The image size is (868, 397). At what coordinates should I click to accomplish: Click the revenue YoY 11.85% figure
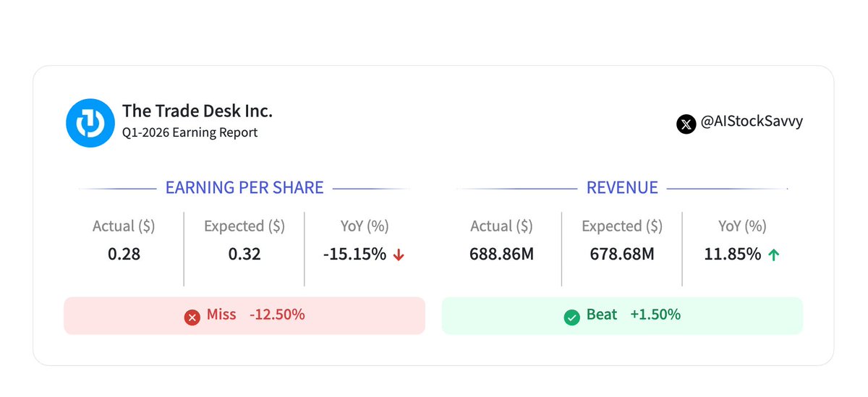point(733,255)
